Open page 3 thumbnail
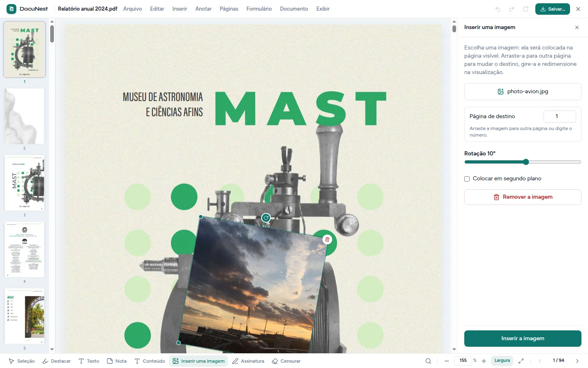This screenshot has height=368, width=588. pyautogui.click(x=24, y=183)
